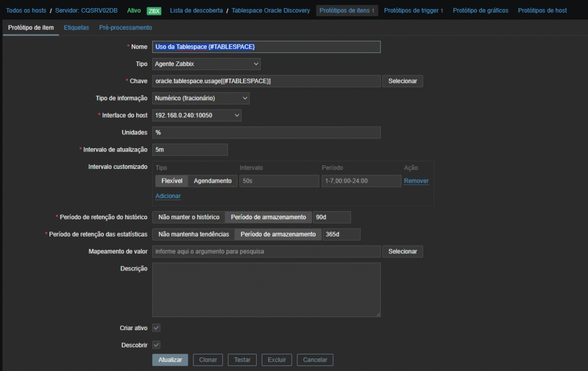Open Tablespace Oracle Discovery breadcrumb link
The width and height of the screenshot is (588, 371).
[271, 10]
